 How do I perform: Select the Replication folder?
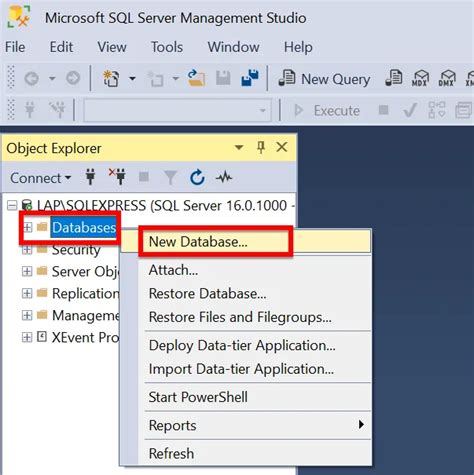point(85,293)
